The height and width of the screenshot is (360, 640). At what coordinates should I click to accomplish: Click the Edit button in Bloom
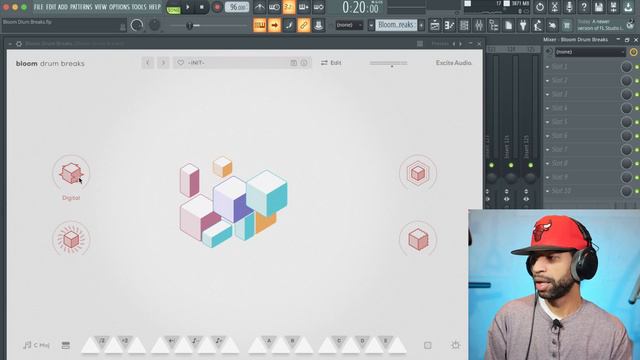[x=331, y=63]
